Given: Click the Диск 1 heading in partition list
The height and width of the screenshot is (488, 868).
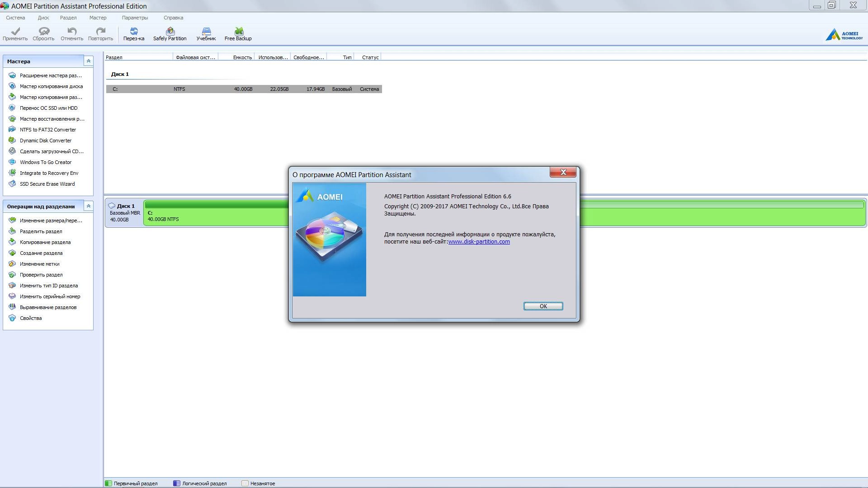Looking at the screenshot, I should [120, 74].
